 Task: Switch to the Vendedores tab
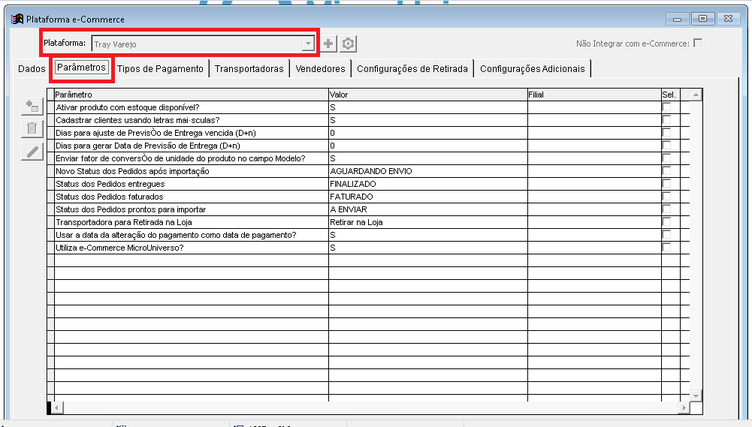click(320, 69)
